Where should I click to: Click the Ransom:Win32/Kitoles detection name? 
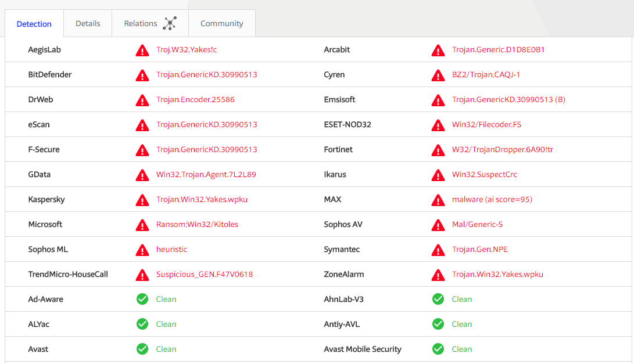197,225
